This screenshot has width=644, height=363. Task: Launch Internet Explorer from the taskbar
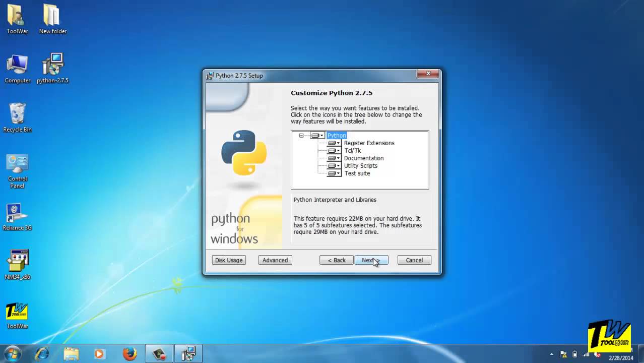pos(42,353)
